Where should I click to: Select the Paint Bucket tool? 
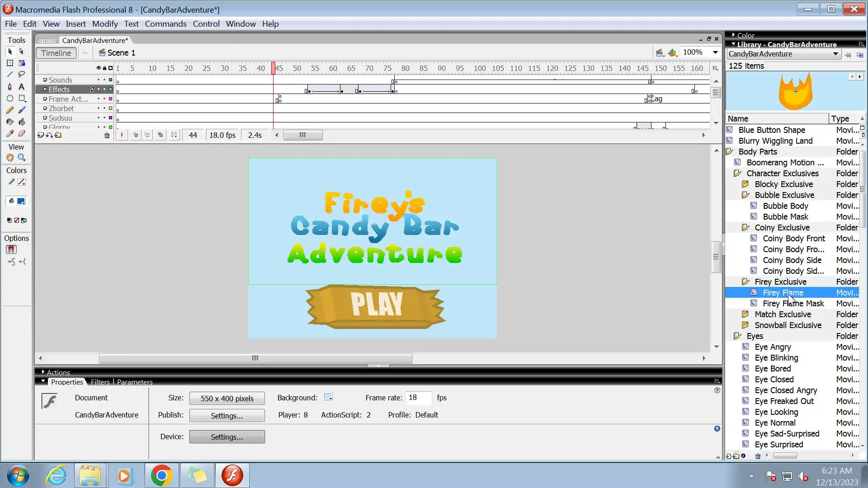[x=21, y=122]
